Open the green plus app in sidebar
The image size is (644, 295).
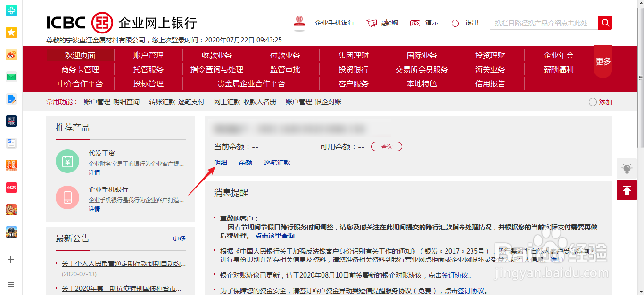11,10
